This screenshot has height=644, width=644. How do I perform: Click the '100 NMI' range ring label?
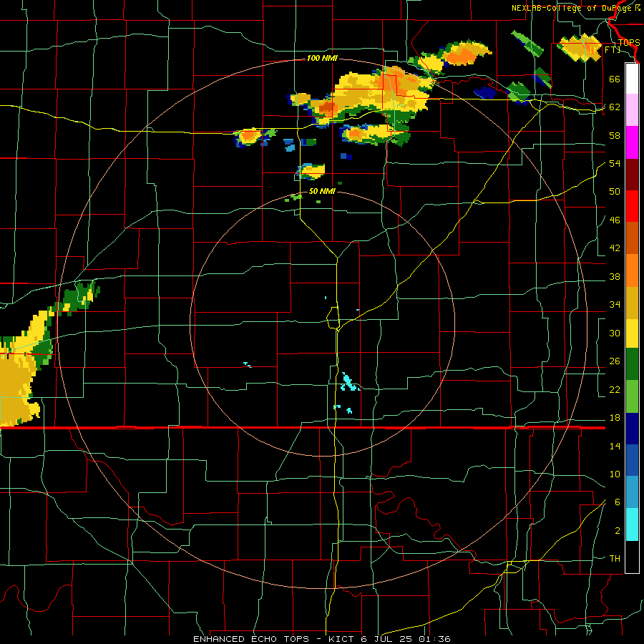point(322,59)
